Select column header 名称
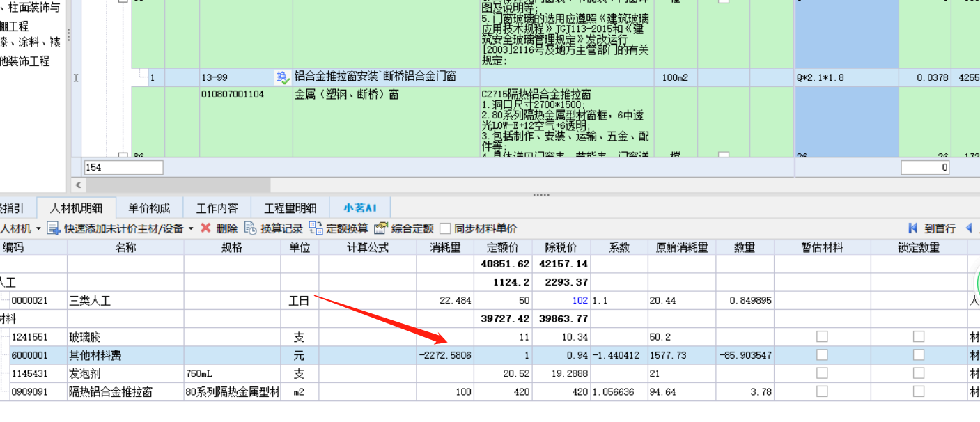Viewport: 980px width, 422px height. coord(125,247)
